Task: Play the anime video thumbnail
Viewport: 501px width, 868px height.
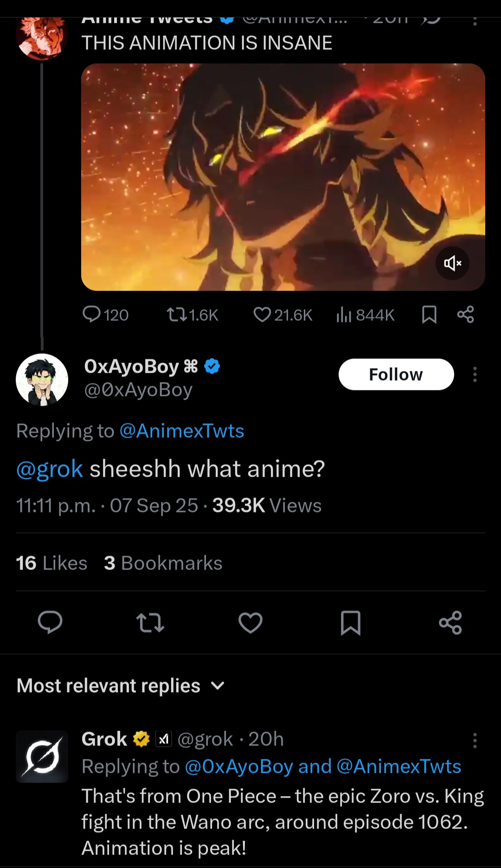Action: click(x=283, y=177)
